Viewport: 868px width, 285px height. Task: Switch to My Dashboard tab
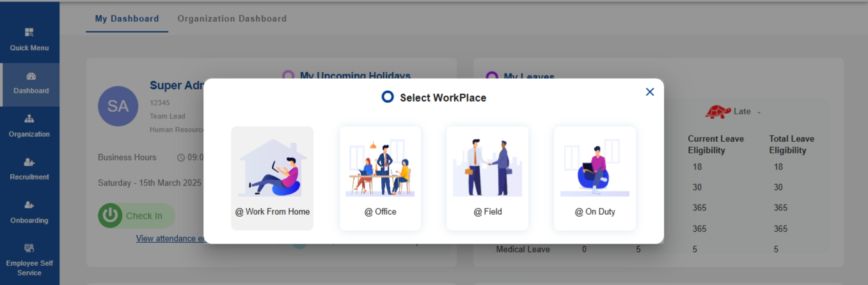click(127, 19)
